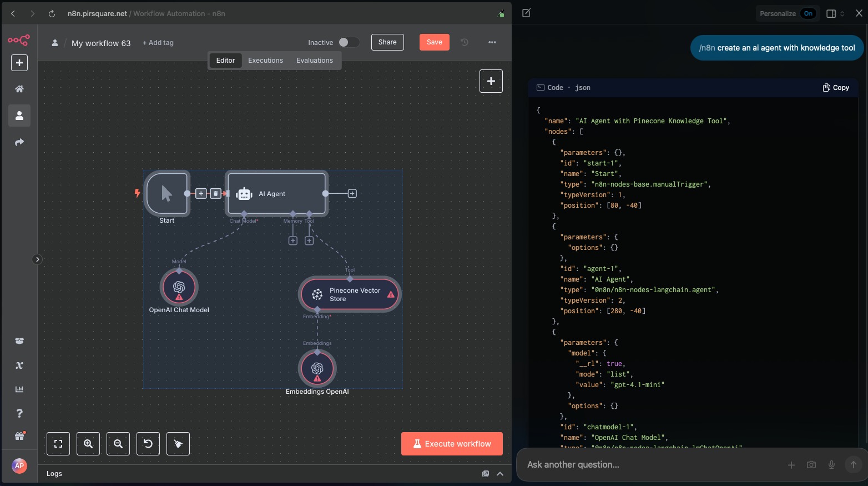Click the Add tag link
This screenshot has width=868, height=486.
(158, 43)
